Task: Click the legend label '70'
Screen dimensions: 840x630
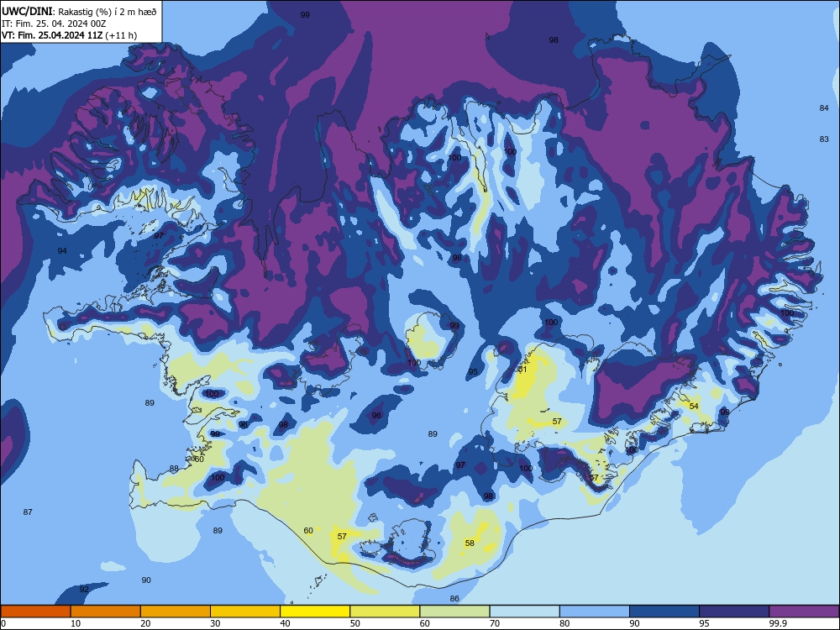Action: 495,623
